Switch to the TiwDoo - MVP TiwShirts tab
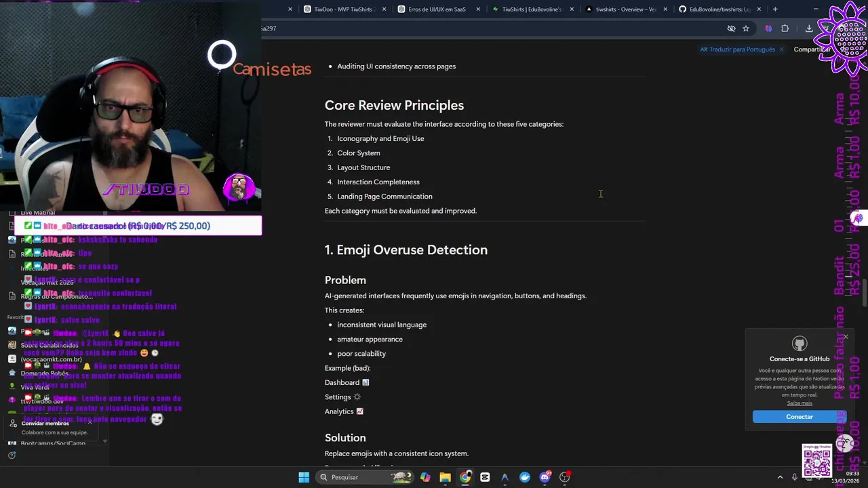The height and width of the screenshot is (488, 868). point(344,9)
